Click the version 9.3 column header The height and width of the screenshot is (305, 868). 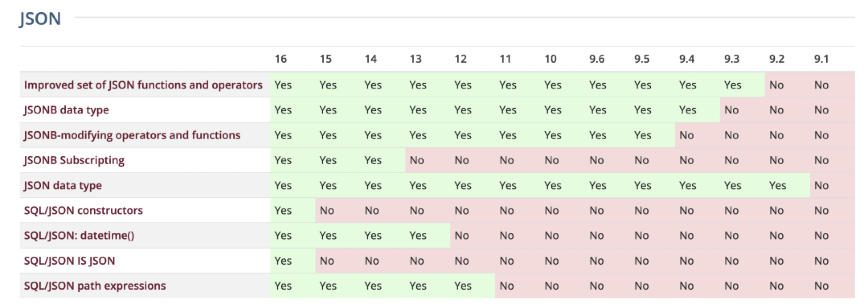coord(732,59)
